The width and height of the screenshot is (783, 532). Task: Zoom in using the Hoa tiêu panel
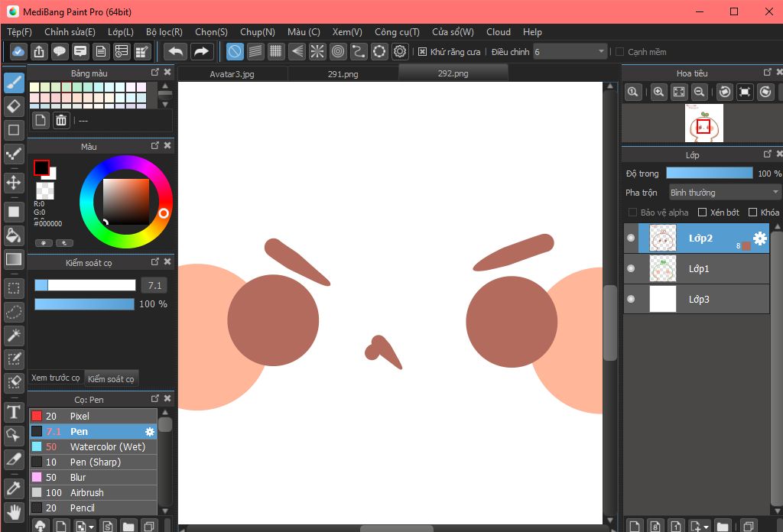point(658,92)
